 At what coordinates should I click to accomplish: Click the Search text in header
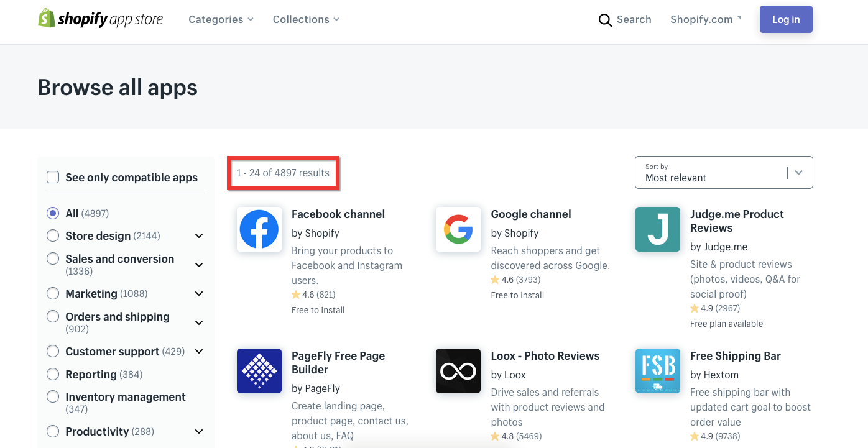[634, 19]
